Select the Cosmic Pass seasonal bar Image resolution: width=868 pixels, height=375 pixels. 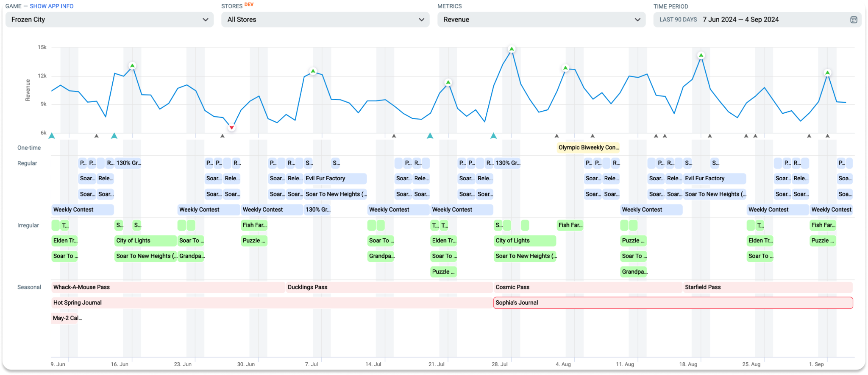(x=587, y=287)
